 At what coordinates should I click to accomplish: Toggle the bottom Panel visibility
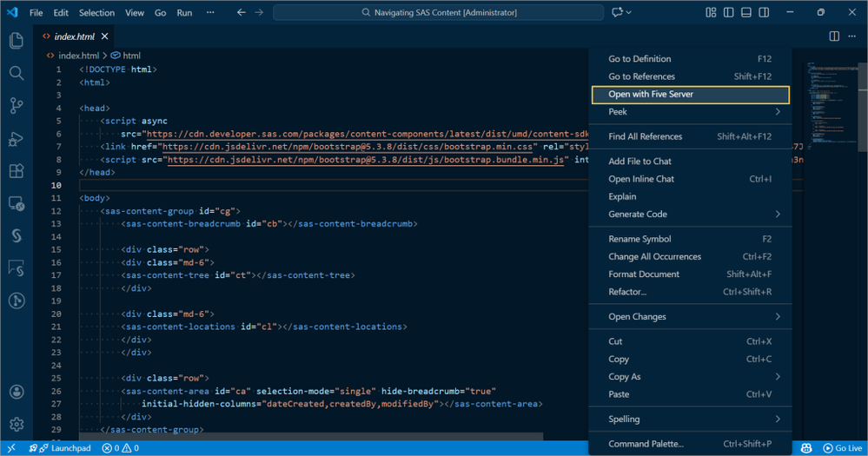[746, 12]
